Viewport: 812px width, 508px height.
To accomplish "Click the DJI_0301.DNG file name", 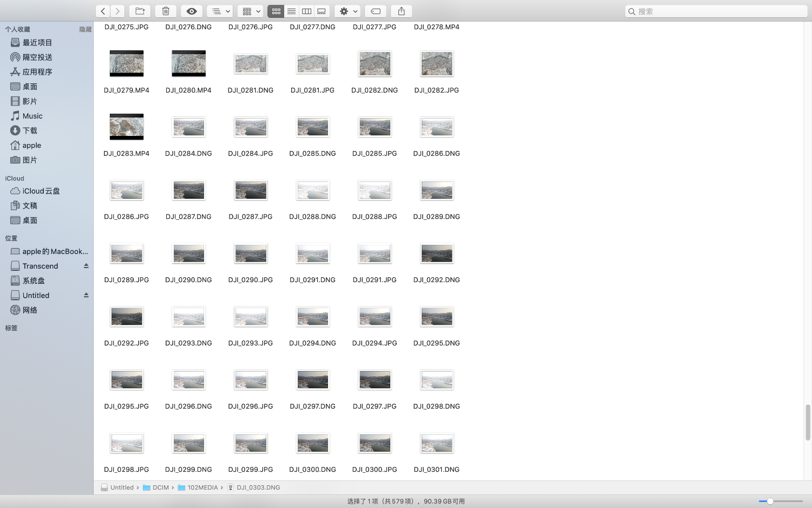I will [437, 470].
